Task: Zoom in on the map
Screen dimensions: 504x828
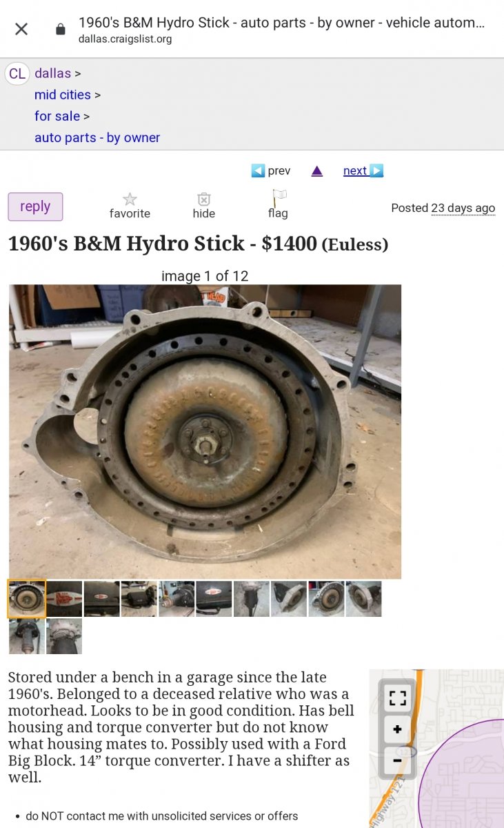Action: 397,729
